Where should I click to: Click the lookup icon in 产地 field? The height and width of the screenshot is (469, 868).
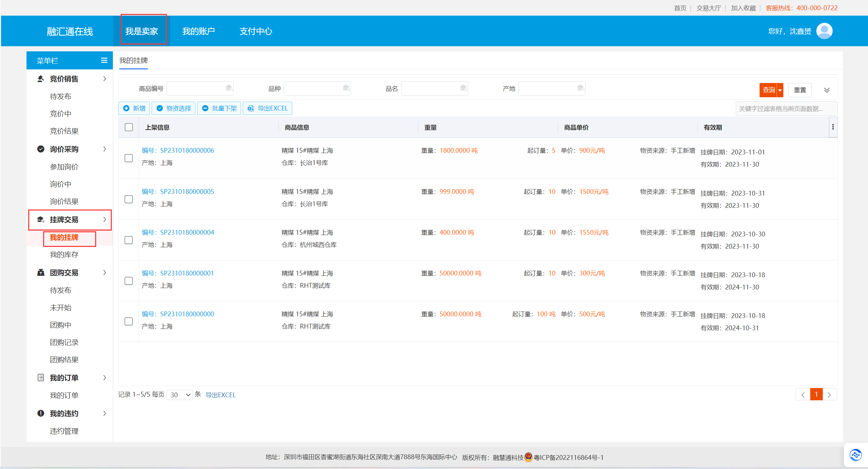(581, 88)
